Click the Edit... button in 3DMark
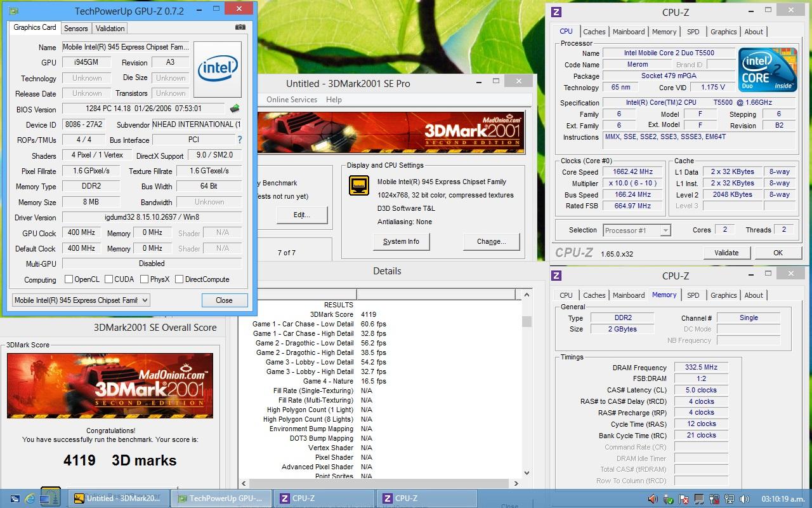Viewport: 812px width, 508px height. pyautogui.click(x=302, y=215)
